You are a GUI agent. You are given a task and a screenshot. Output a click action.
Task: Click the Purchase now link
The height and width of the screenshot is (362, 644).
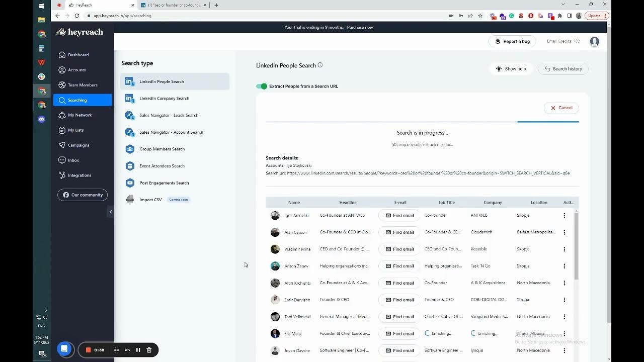(360, 27)
